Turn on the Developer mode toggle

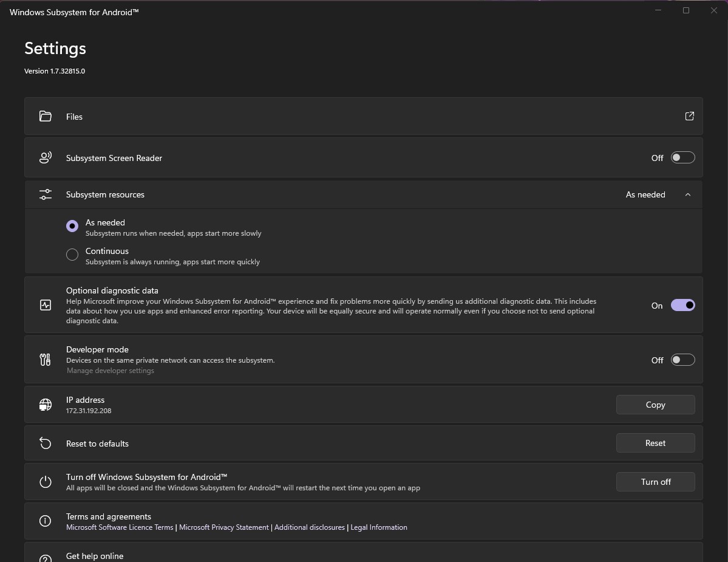[x=682, y=360]
